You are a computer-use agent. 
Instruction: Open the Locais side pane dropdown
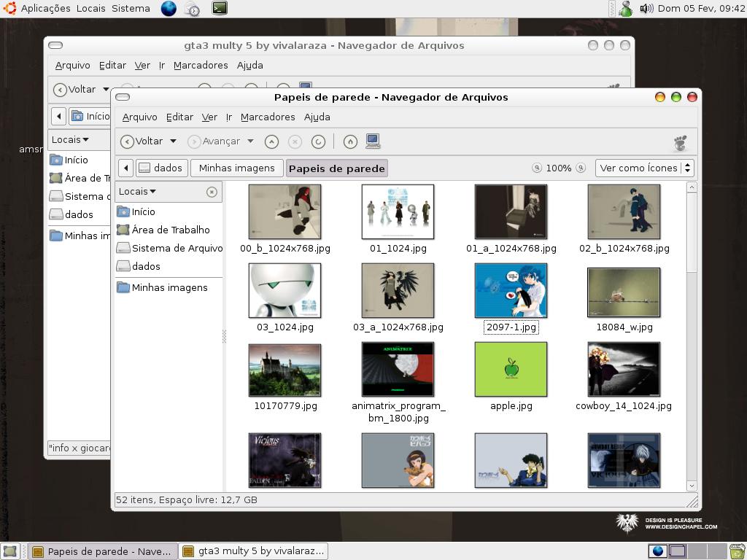[137, 192]
